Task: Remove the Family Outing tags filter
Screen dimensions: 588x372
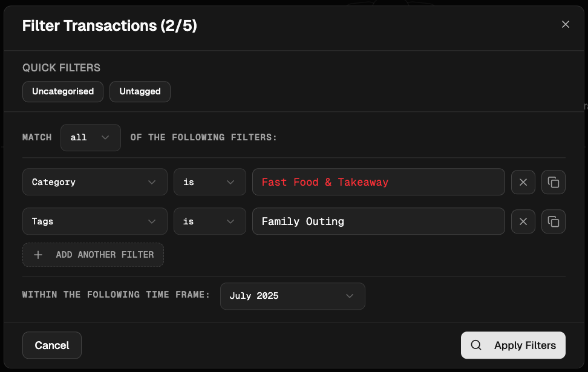Action: coord(523,221)
